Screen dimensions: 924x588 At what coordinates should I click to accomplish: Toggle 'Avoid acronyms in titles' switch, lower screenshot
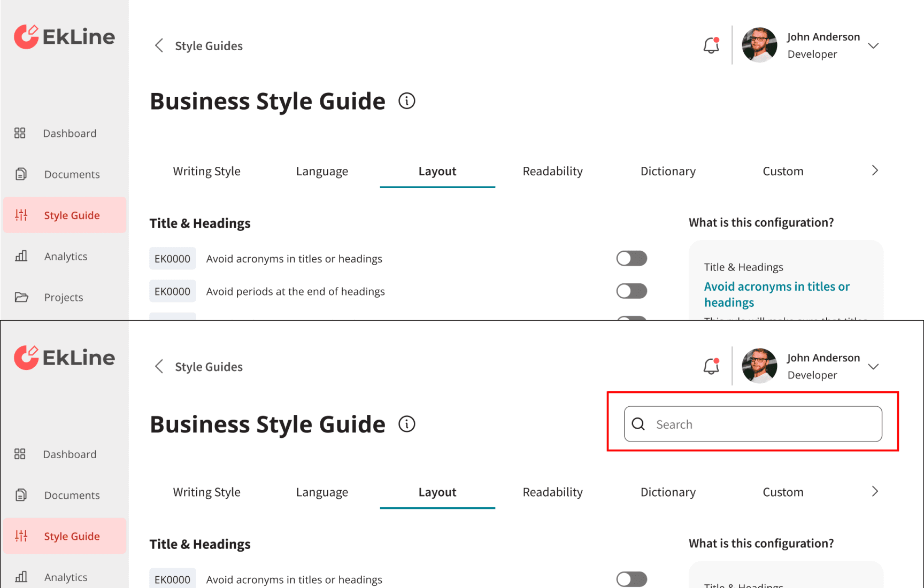[632, 579]
